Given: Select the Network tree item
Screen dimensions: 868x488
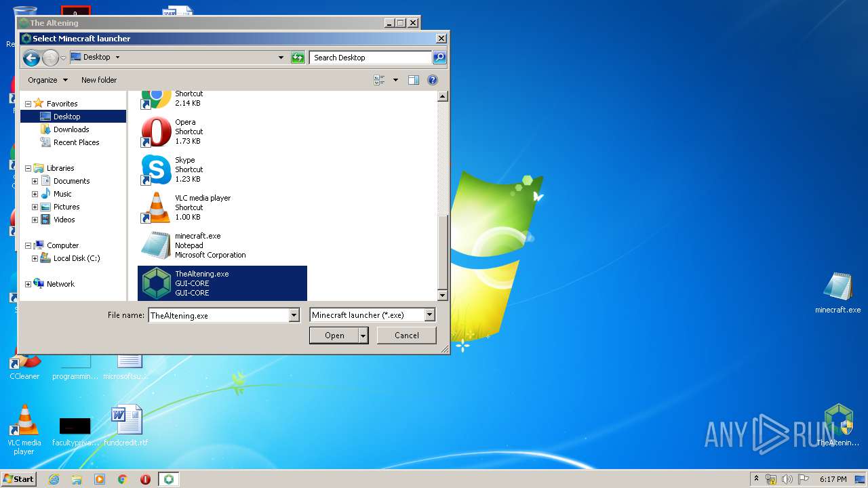Looking at the screenshot, I should (60, 284).
